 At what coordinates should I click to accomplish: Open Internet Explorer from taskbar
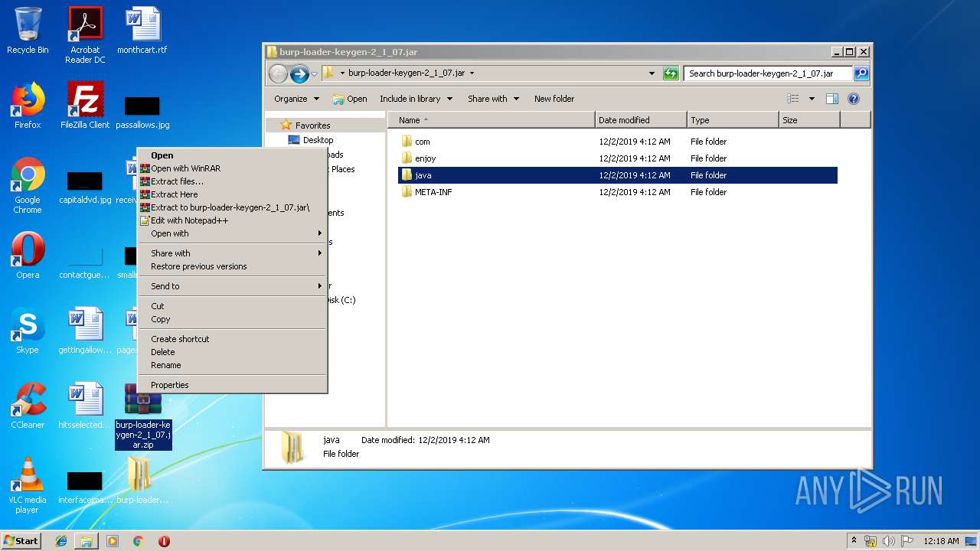61,541
